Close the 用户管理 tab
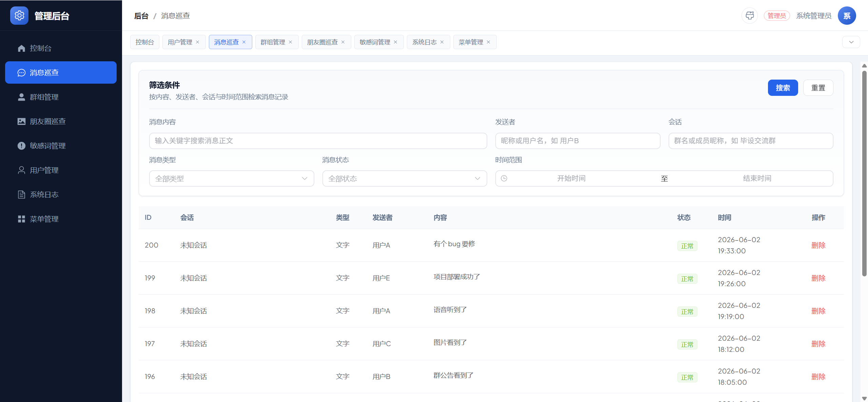 [x=198, y=42]
